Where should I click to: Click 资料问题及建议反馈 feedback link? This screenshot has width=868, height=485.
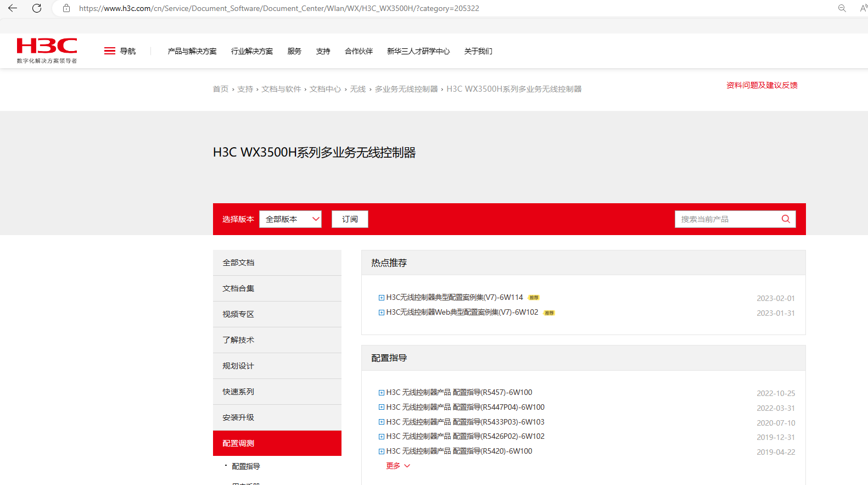pyautogui.click(x=762, y=85)
